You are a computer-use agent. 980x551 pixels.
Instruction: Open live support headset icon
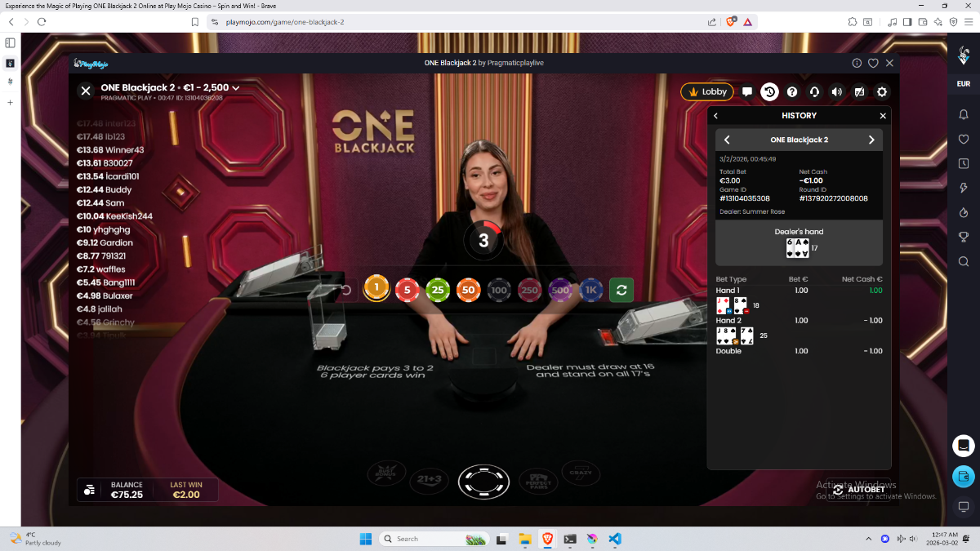coord(814,92)
